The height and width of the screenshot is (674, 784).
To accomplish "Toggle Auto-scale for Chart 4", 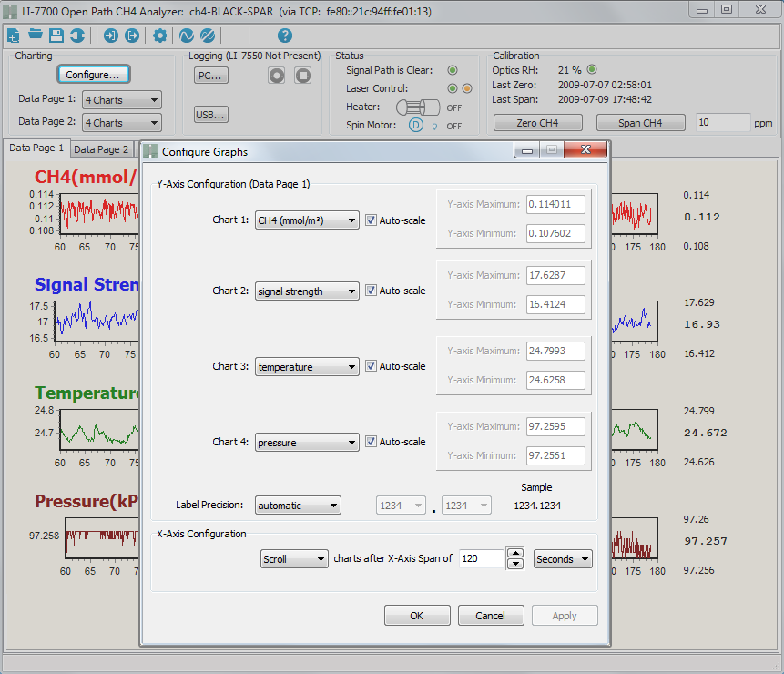I will (371, 442).
